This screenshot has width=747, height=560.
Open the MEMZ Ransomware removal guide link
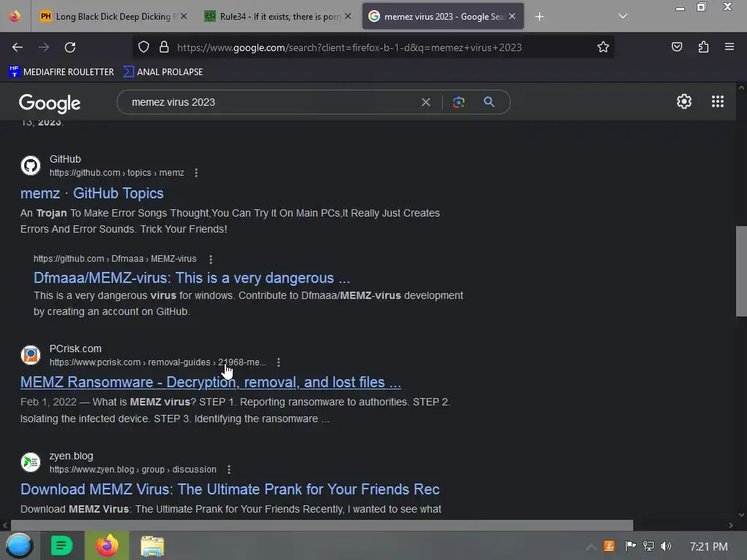click(x=211, y=382)
